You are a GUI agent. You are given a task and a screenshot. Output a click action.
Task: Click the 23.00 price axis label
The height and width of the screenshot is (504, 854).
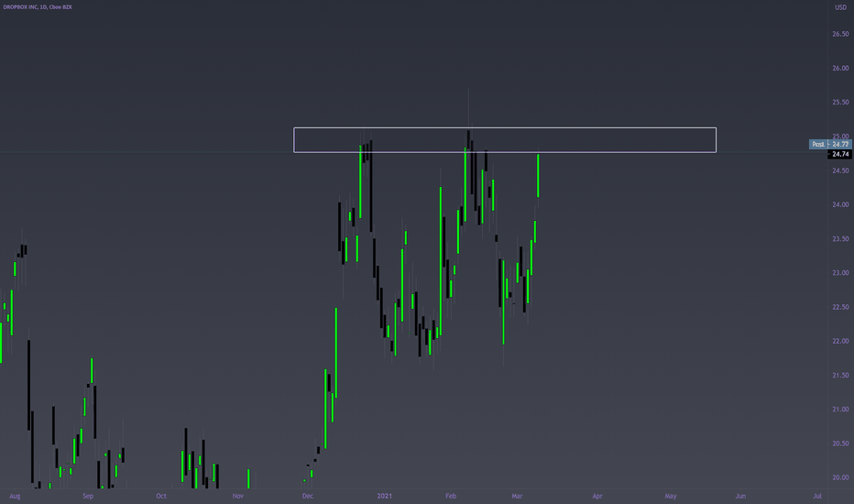(x=840, y=272)
